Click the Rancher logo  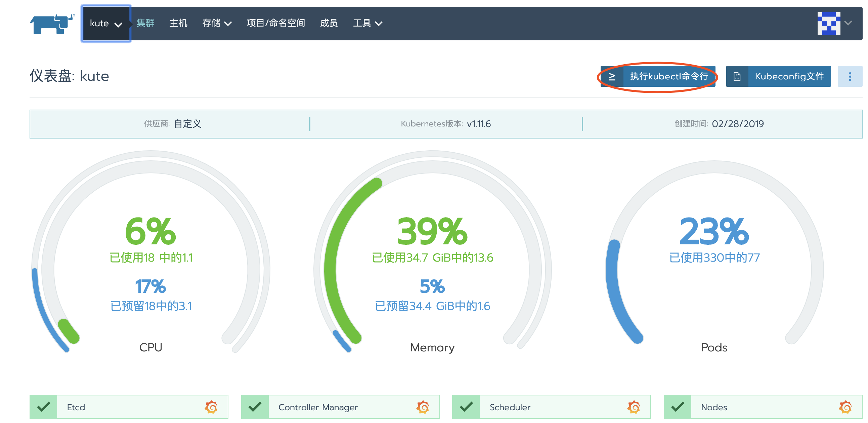click(51, 24)
